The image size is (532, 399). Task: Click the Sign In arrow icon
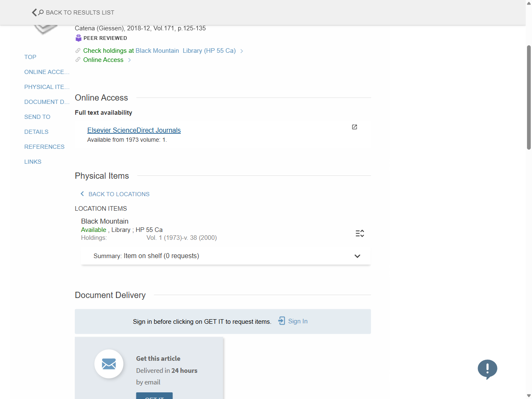282,321
